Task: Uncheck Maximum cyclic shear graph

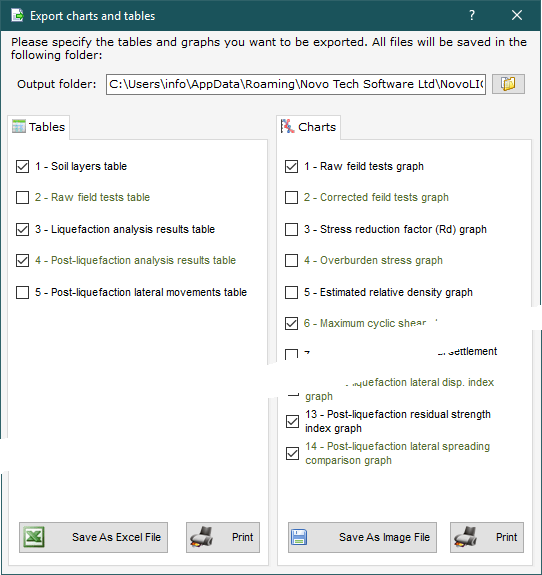Action: coord(292,323)
